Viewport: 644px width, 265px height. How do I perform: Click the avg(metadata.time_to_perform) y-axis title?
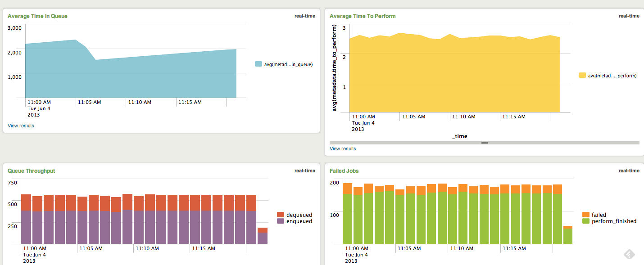(x=335, y=68)
